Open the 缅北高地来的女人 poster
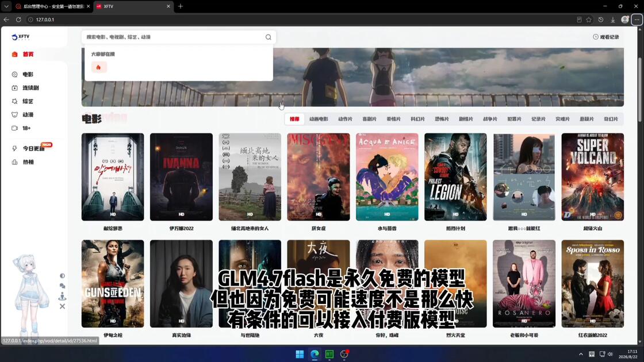The width and height of the screenshot is (644, 362). [x=250, y=177]
